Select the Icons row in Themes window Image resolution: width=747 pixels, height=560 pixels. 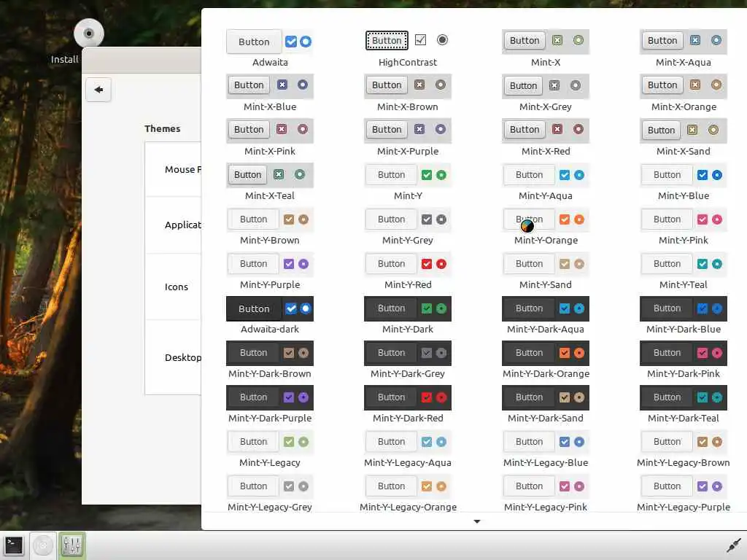(x=173, y=287)
